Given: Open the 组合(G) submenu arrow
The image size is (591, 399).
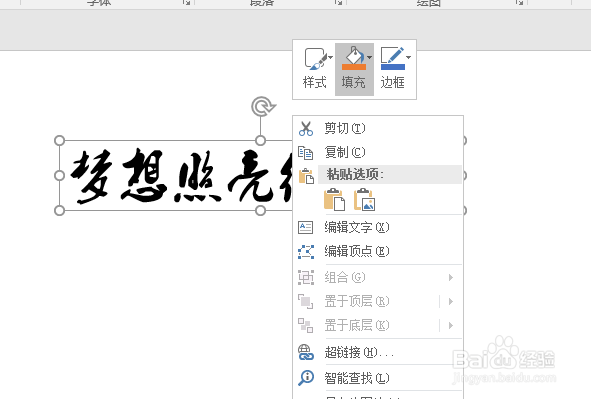Looking at the screenshot, I should (x=451, y=278).
